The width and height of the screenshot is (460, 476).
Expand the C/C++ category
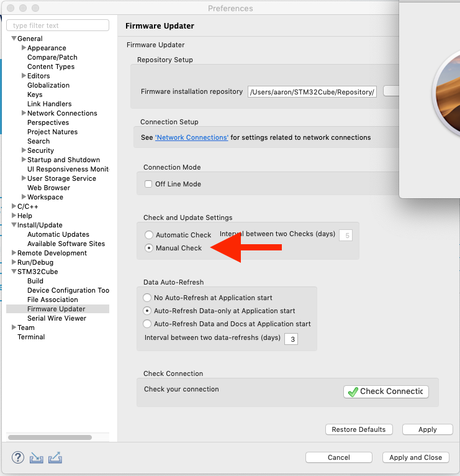point(14,206)
